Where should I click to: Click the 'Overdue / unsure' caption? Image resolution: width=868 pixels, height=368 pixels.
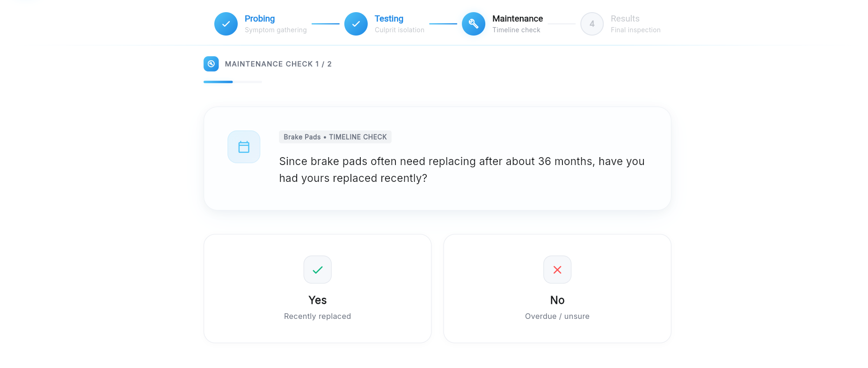pyautogui.click(x=557, y=317)
